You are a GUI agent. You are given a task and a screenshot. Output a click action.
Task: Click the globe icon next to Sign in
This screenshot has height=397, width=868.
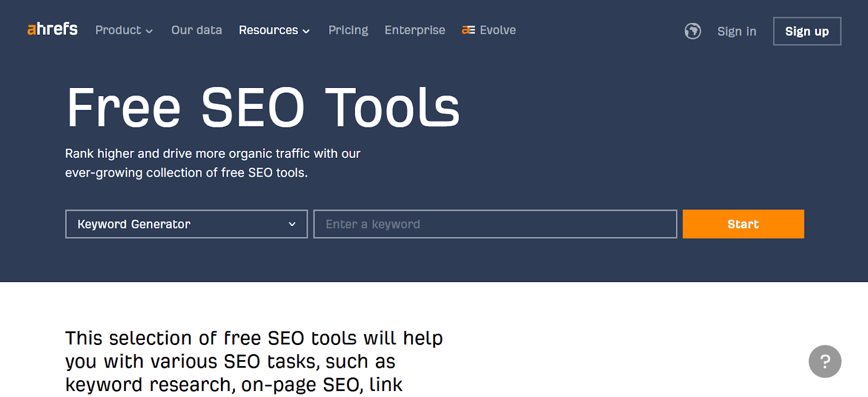click(693, 31)
